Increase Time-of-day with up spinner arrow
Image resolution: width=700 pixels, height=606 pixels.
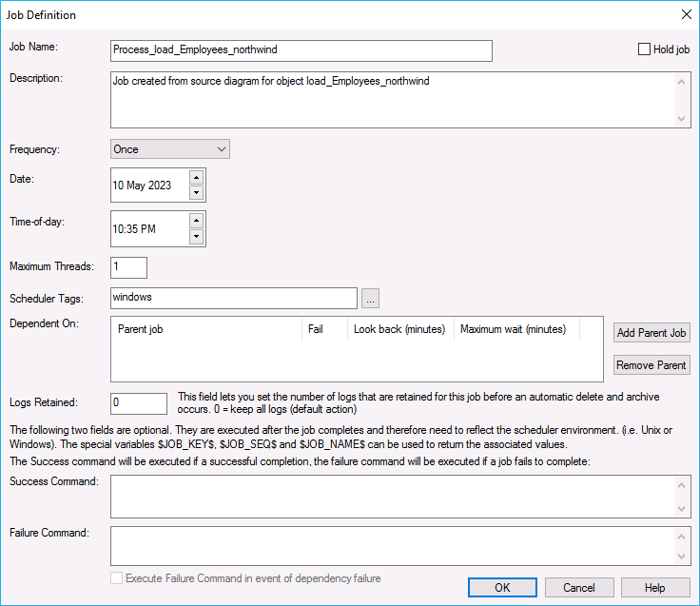pyautogui.click(x=196, y=221)
